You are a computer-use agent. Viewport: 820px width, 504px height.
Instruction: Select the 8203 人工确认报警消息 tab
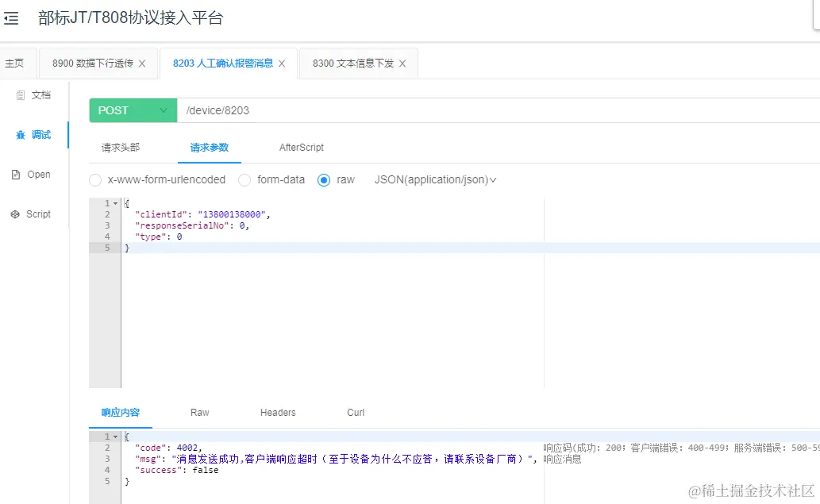click(223, 63)
